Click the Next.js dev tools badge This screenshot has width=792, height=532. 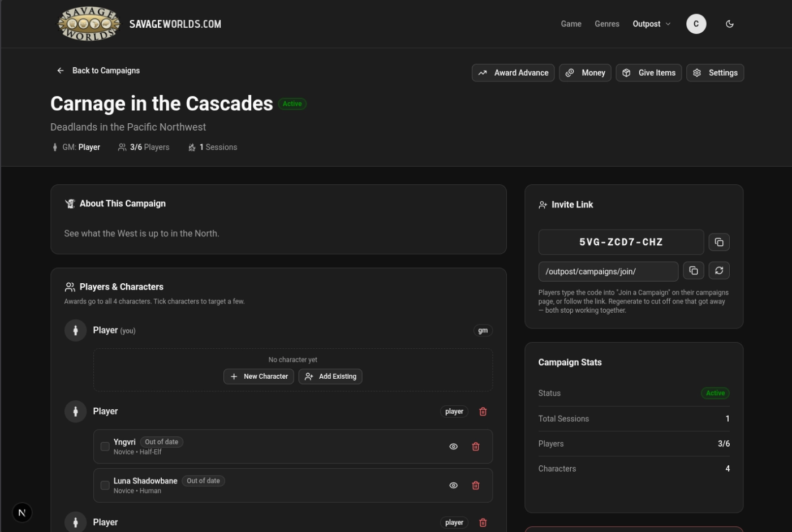(x=22, y=513)
